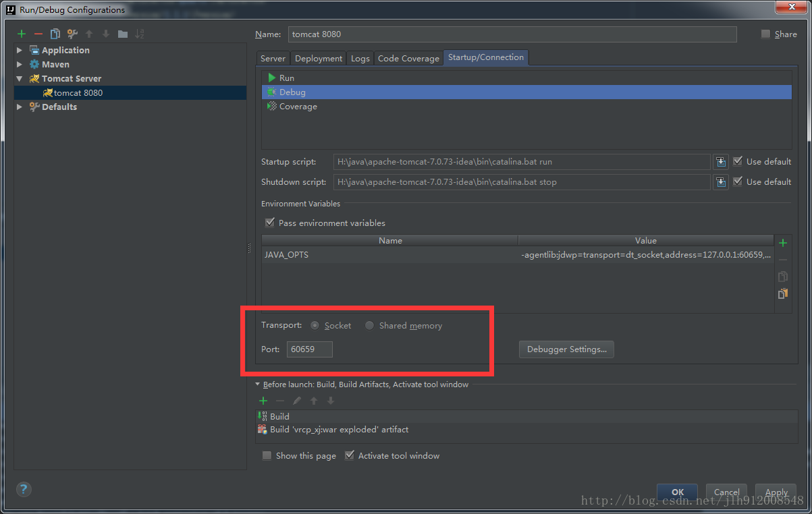Copy configuration icon in left toolbar
The image size is (812, 514).
click(55, 34)
